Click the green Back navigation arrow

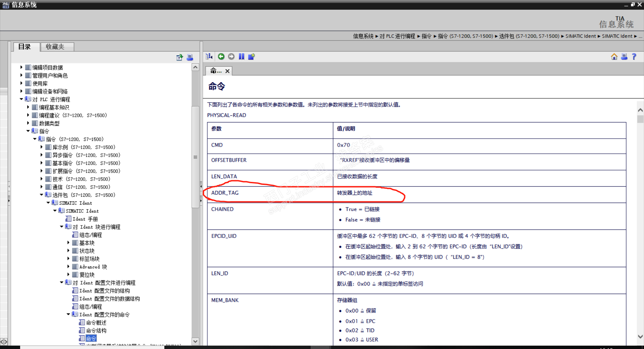[x=221, y=56]
